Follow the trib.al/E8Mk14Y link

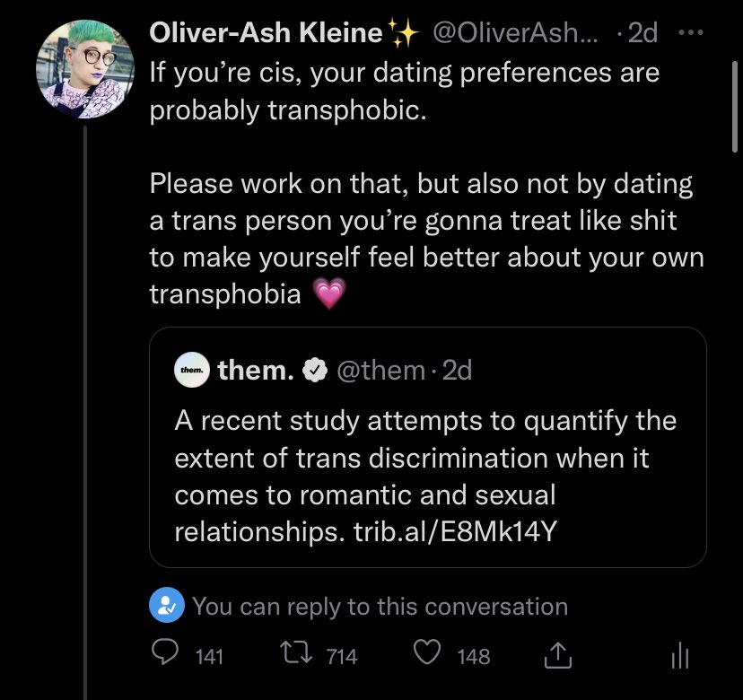[455, 531]
